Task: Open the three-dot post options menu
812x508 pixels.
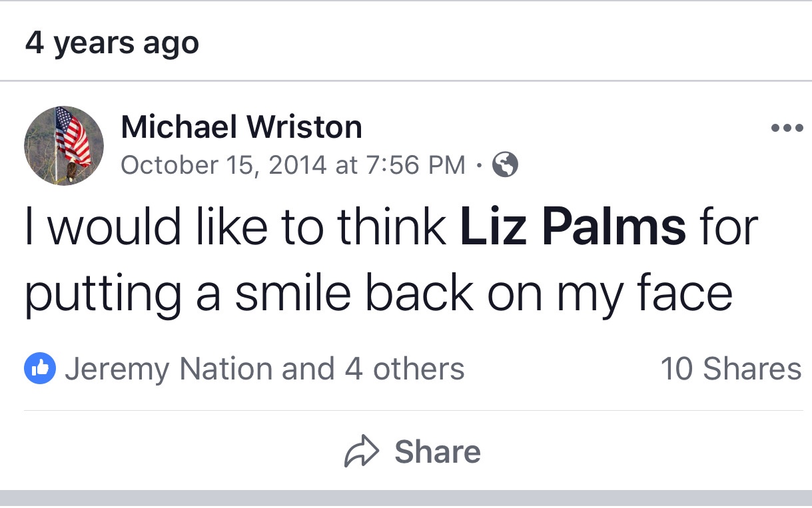Action: click(x=787, y=128)
